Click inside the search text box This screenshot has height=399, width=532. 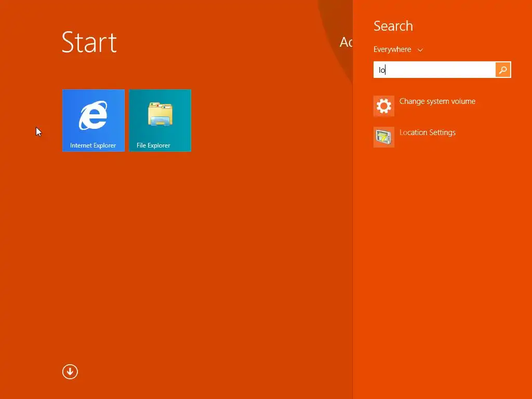tap(434, 70)
